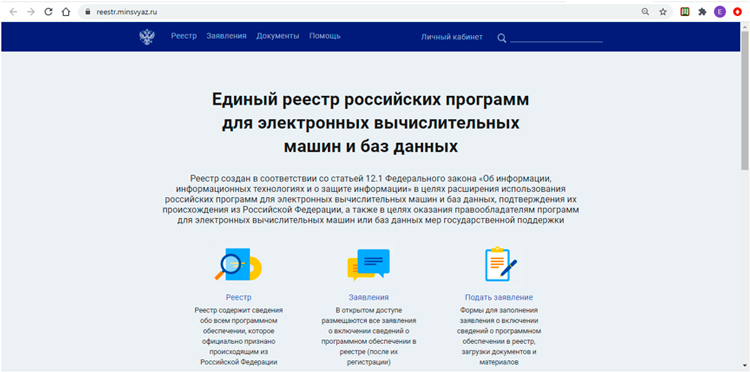Screen dimensions: 750x372
Task: Reload the page with refresh icon
Action: coord(48,12)
